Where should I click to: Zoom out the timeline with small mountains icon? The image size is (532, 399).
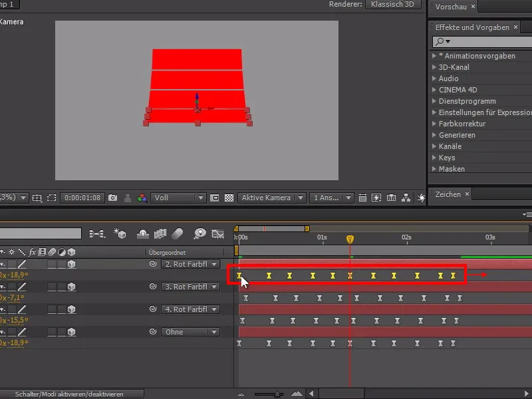[x=241, y=394]
